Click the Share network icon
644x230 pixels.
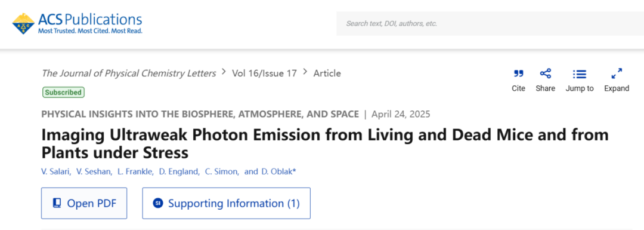pyautogui.click(x=546, y=73)
